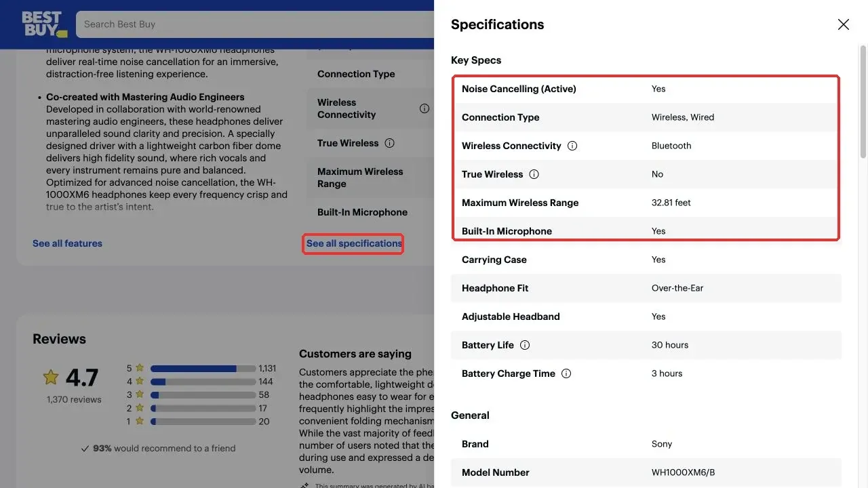
Task: Click Built-In Microphone label in Specifications panel
Action: 507,231
